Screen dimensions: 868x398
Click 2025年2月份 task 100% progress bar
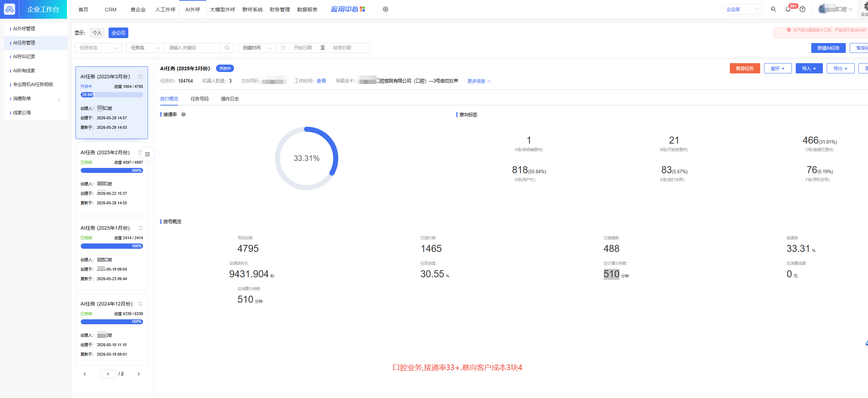112,170
